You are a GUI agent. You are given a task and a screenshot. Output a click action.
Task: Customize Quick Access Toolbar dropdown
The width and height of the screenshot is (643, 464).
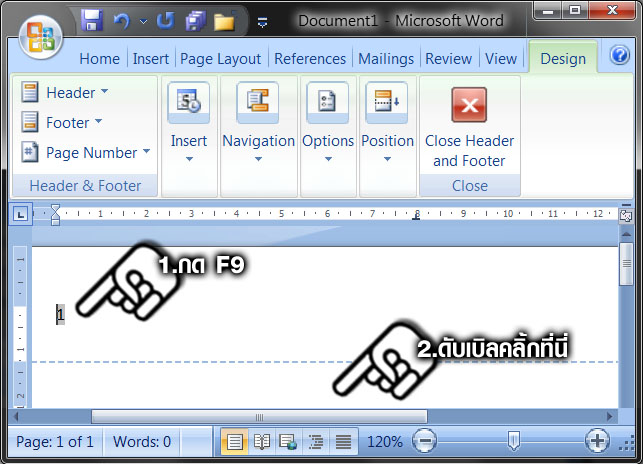(x=262, y=22)
